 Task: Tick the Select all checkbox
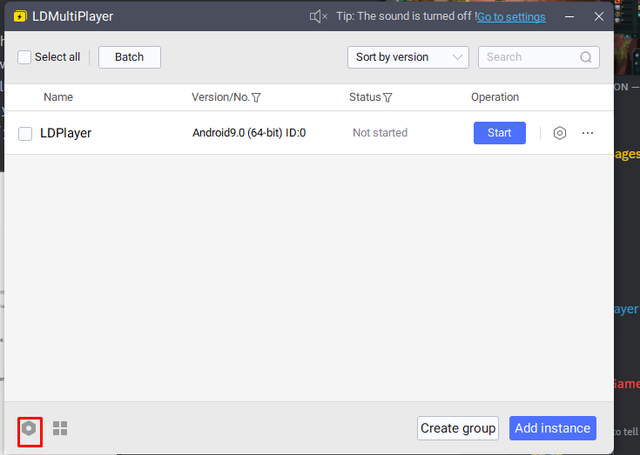[x=24, y=57]
